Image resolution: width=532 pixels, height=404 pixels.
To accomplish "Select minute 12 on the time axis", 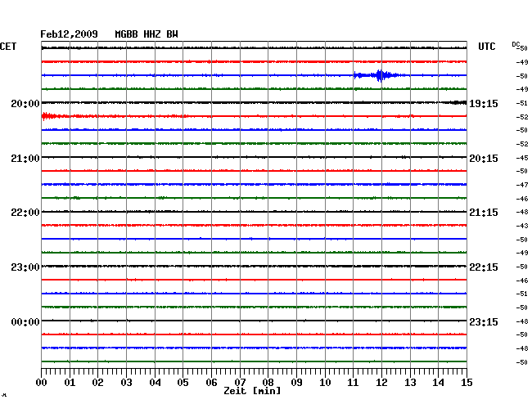I will point(381,383).
